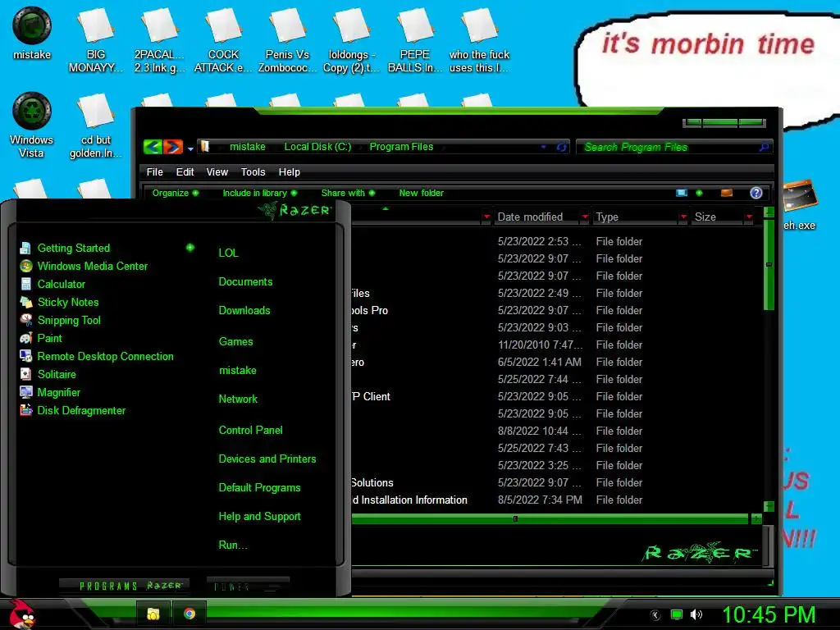Open Network from start menu

[x=238, y=399]
